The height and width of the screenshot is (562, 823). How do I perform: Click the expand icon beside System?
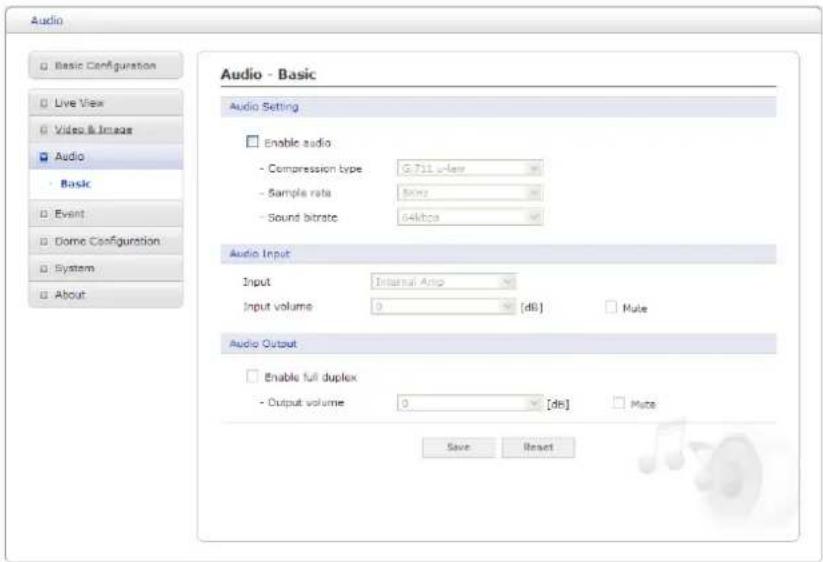[x=44, y=268]
